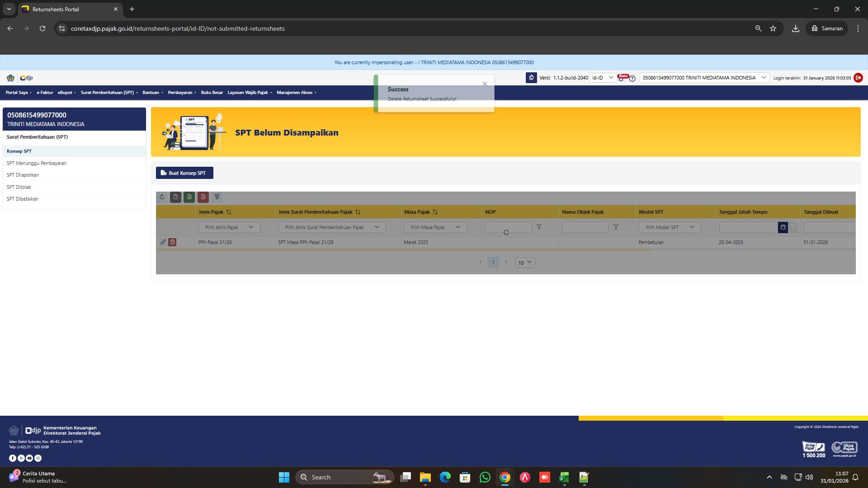Edit the PPh Pasal 21/26 draft
The image size is (868, 488).
click(x=163, y=242)
